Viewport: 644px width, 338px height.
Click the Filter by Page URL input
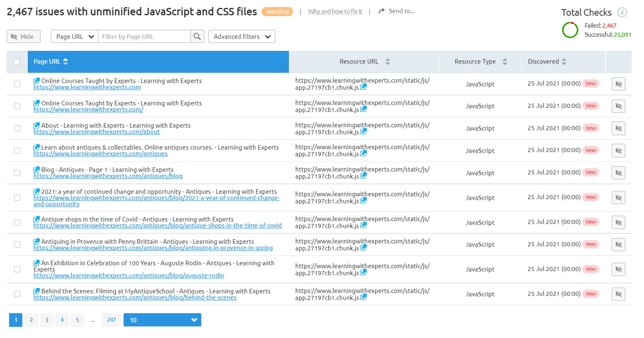[x=144, y=36]
